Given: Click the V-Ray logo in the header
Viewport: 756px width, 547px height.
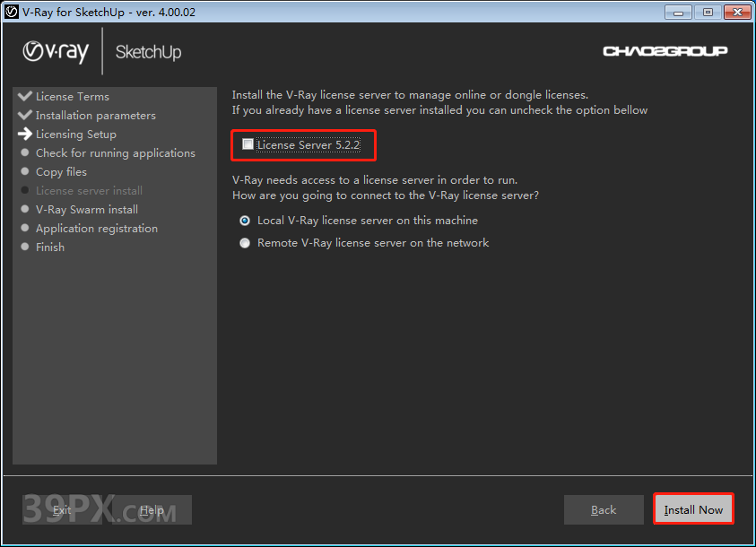Looking at the screenshot, I should [56, 52].
